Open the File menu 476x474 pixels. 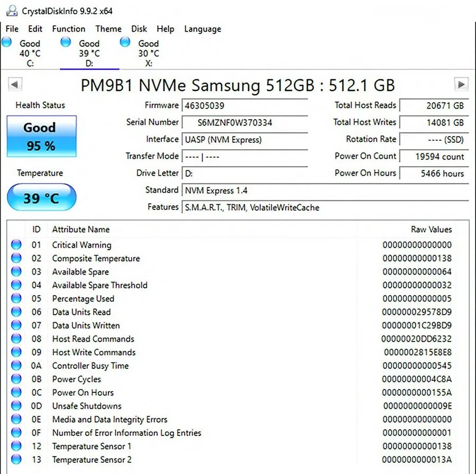12,29
